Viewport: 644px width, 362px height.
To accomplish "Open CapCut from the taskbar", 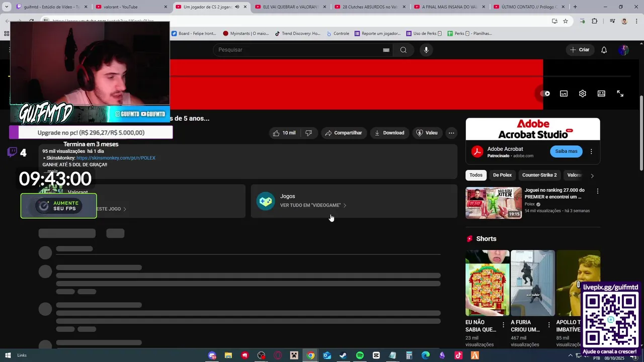I will (x=376, y=355).
